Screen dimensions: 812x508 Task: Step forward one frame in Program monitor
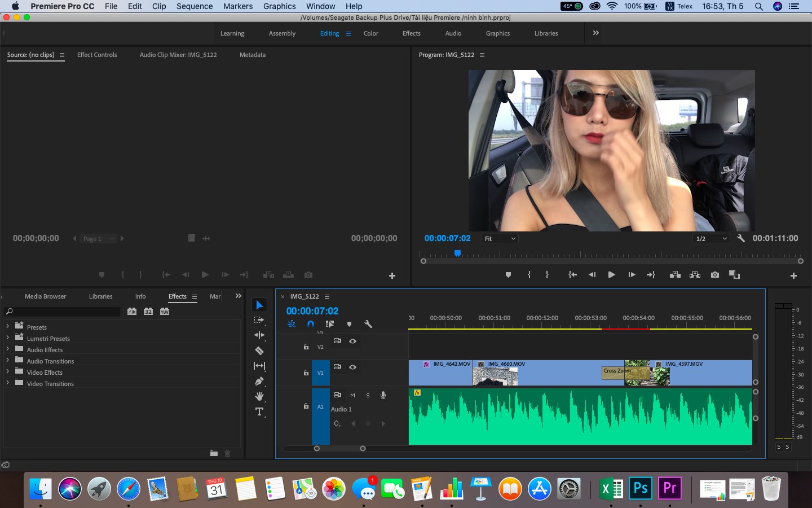pos(632,275)
